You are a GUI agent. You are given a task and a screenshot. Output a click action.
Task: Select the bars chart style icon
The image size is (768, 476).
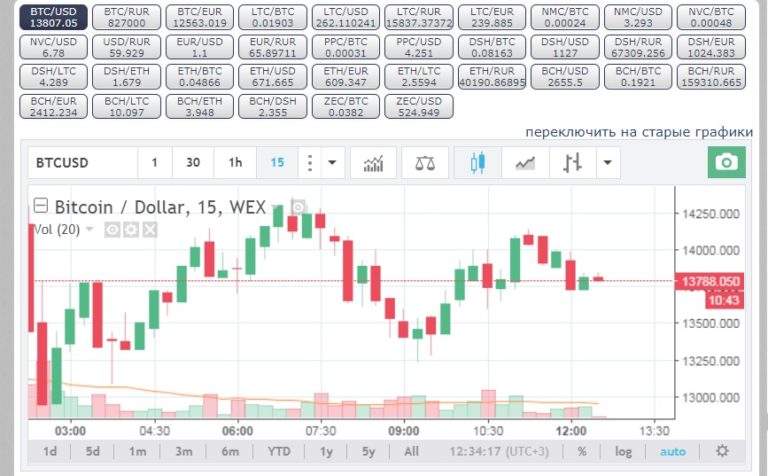tap(573, 163)
